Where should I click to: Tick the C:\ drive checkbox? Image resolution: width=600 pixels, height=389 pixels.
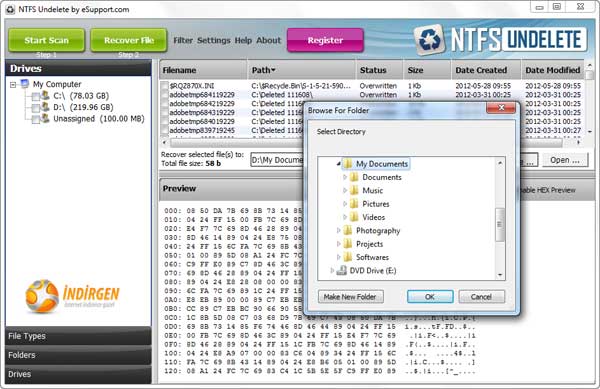pyautogui.click(x=36, y=96)
